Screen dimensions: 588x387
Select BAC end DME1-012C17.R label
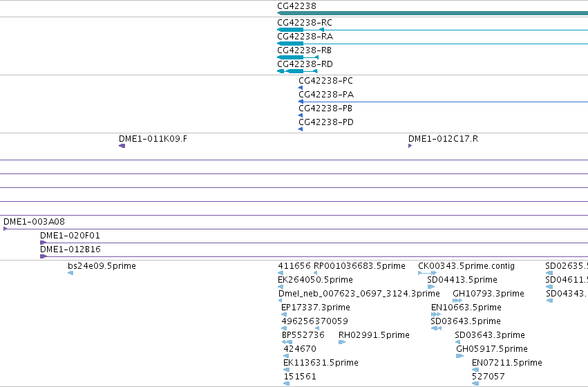[x=444, y=139]
